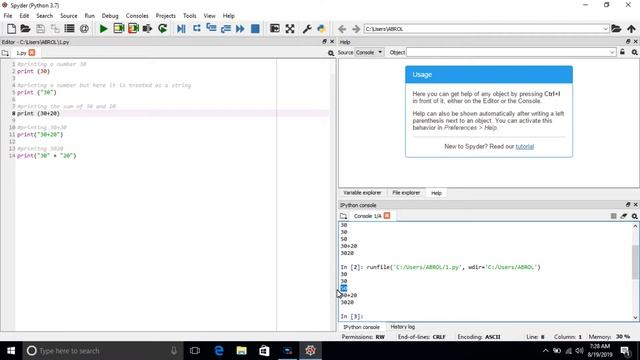Close the 1.py editor tab
The image size is (640, 360).
[32, 53]
